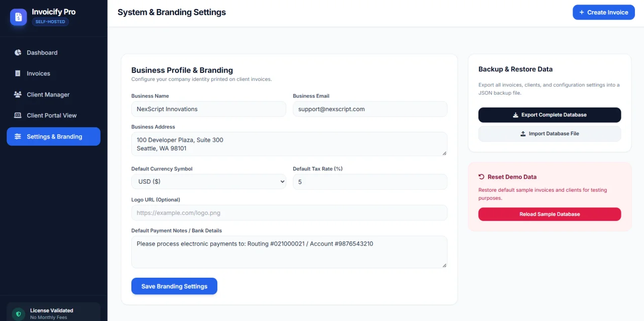The width and height of the screenshot is (644, 321).
Task: Click the SELF-HOSTED badge
Action: [x=50, y=22]
